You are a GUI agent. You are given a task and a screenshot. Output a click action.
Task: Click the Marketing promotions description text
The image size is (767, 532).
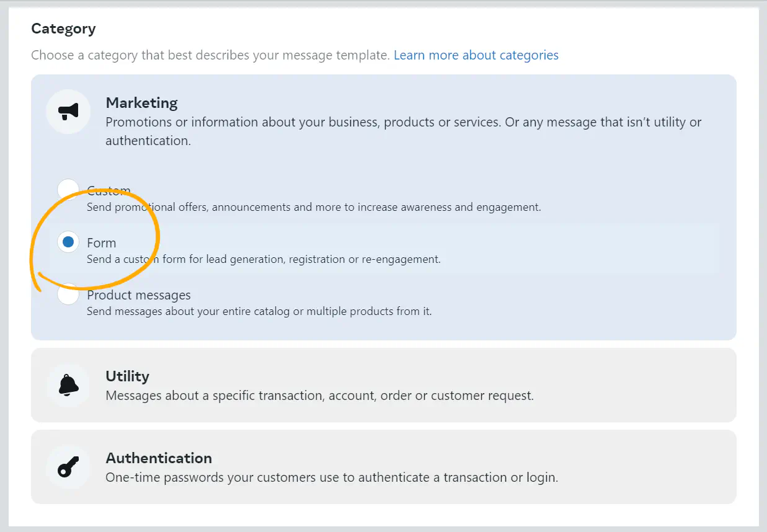tap(403, 122)
